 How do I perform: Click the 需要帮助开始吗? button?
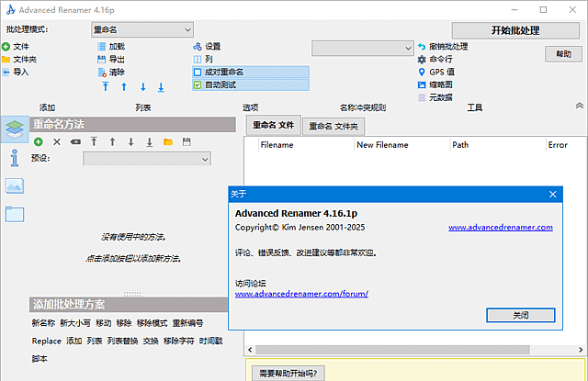point(288,373)
